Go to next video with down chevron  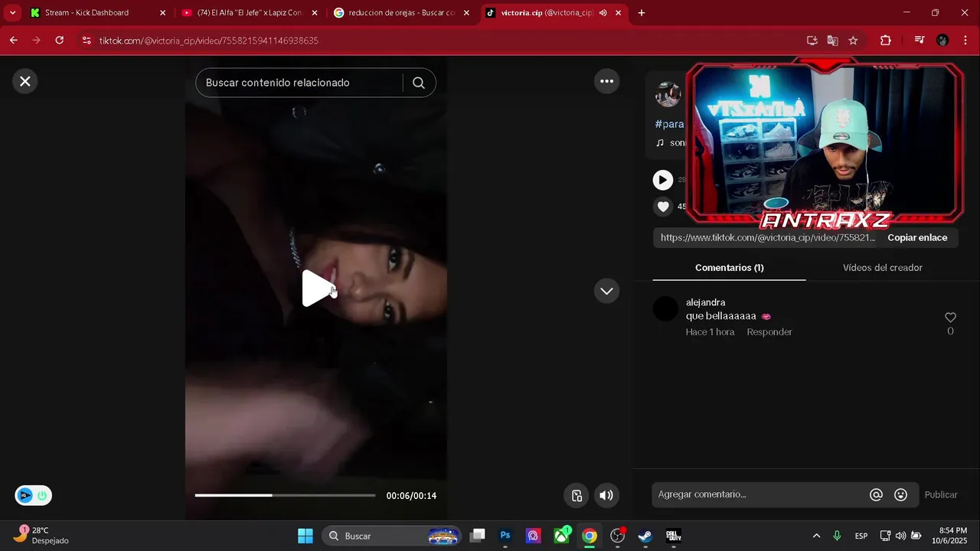(606, 291)
